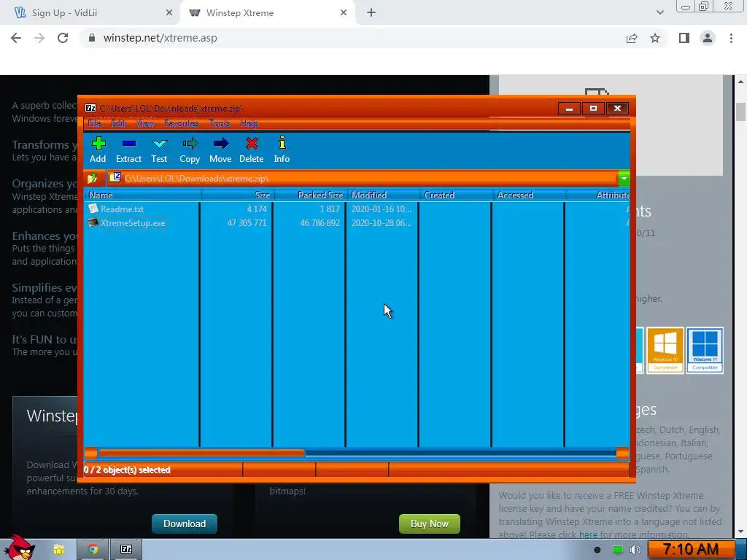Toggle the Chrome side panel

684,38
